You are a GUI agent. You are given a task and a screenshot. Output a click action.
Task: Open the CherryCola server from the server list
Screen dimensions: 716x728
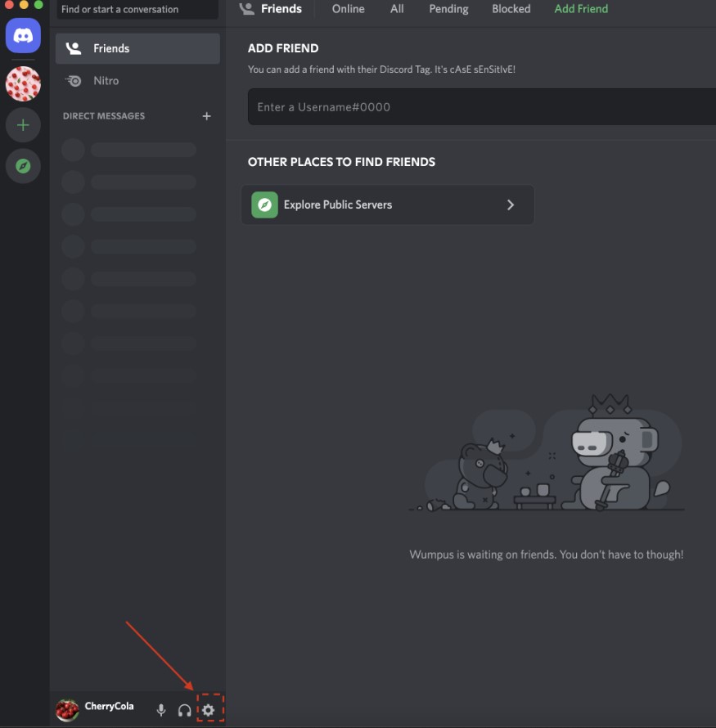tap(22, 83)
